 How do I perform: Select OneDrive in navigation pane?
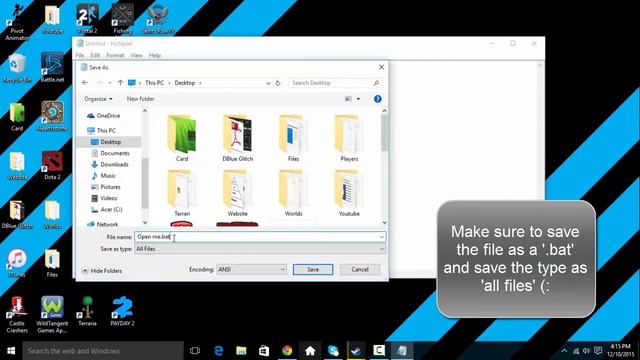point(104,116)
